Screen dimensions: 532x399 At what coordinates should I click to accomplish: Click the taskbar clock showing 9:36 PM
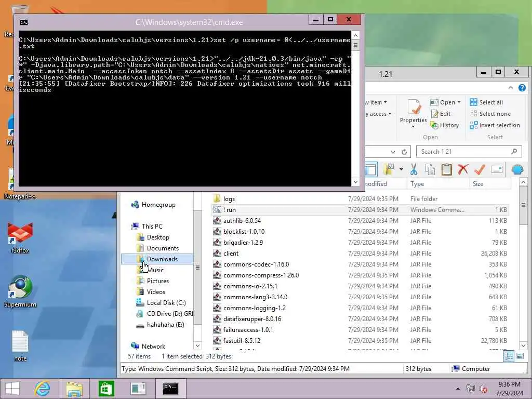click(509, 384)
